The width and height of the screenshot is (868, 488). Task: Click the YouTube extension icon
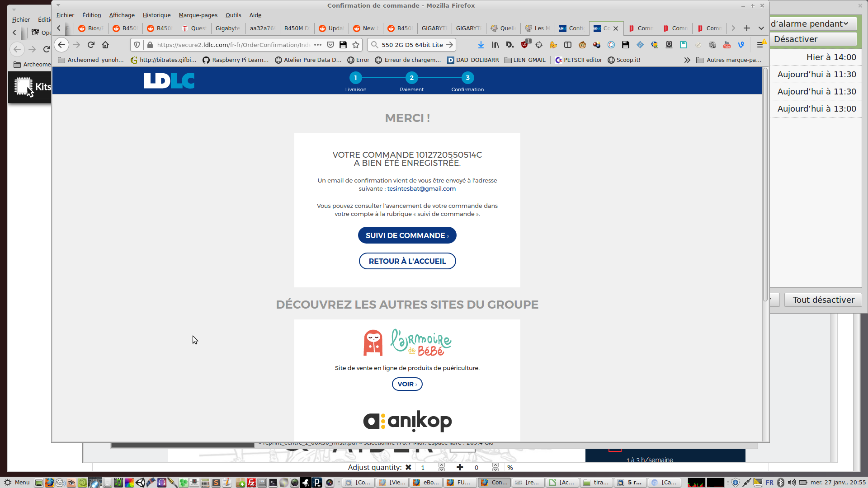pyautogui.click(x=727, y=45)
